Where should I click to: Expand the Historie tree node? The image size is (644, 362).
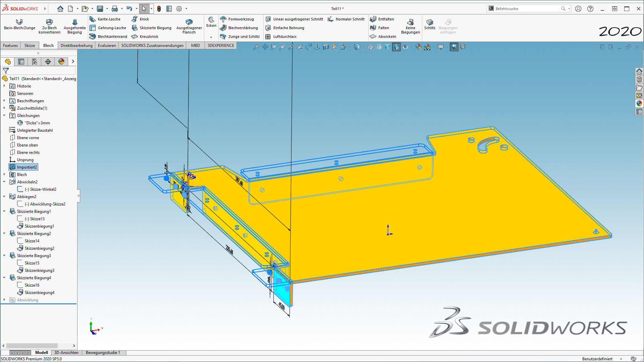click(x=4, y=86)
